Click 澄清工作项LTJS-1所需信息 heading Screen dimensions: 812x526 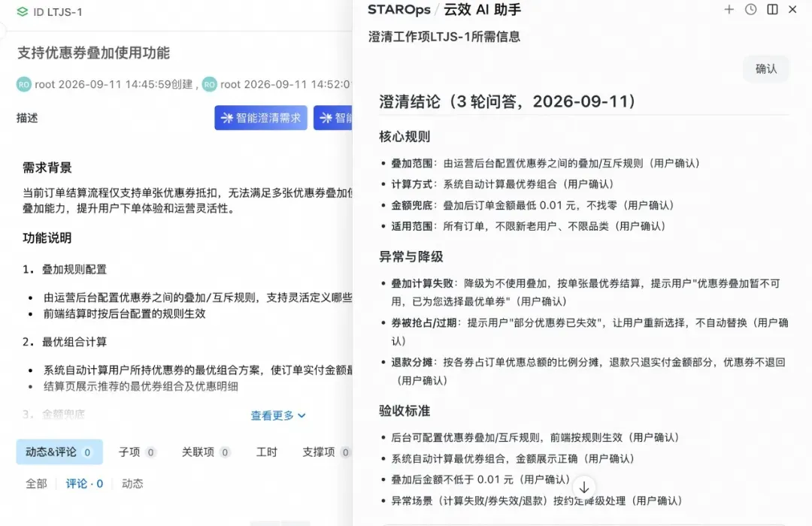pyautogui.click(x=444, y=37)
